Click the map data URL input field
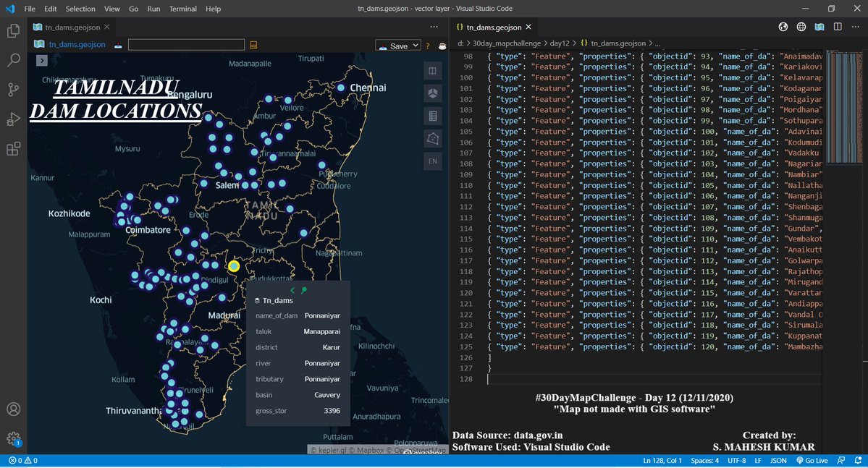The width and height of the screenshot is (868, 468). point(186,45)
